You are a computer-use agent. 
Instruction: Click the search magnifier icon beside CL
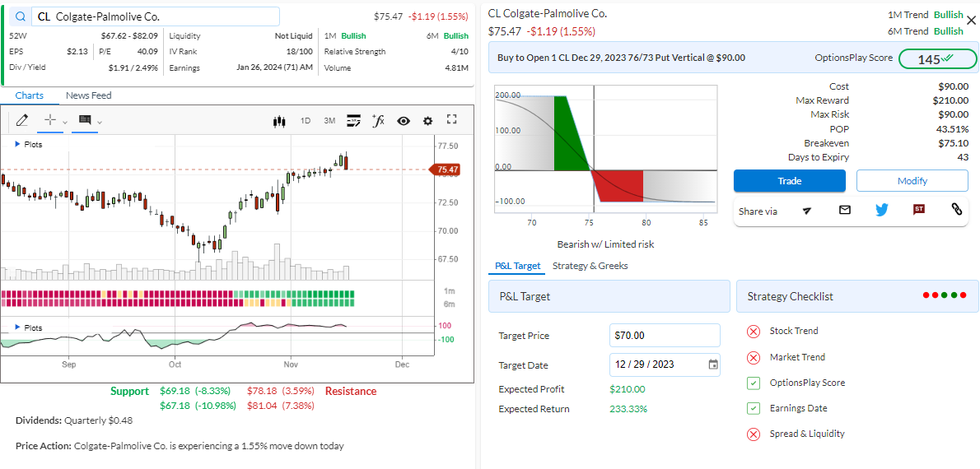tap(22, 16)
